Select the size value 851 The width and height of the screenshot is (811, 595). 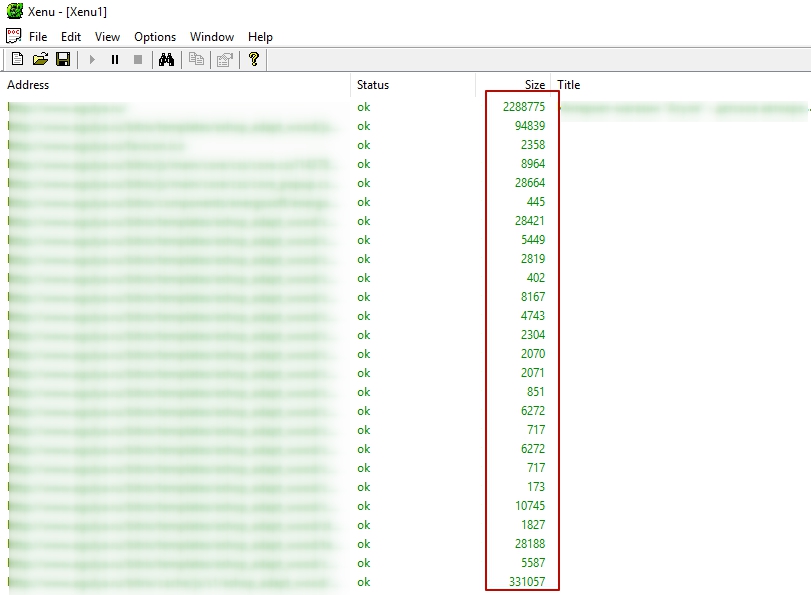[x=536, y=392]
